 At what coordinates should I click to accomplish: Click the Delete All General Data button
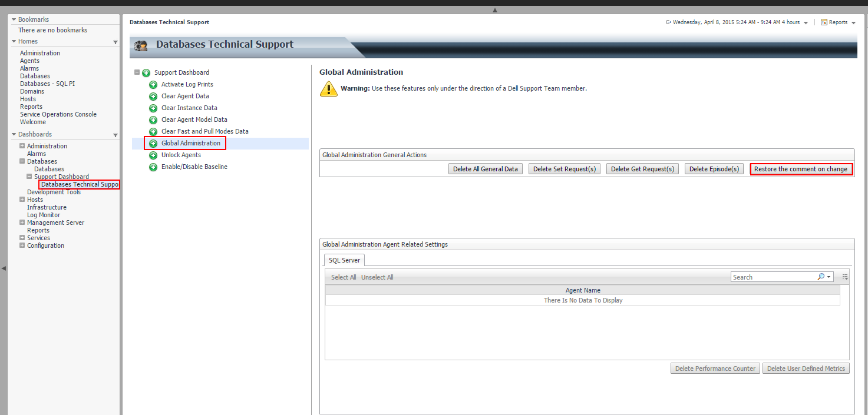pyautogui.click(x=485, y=169)
